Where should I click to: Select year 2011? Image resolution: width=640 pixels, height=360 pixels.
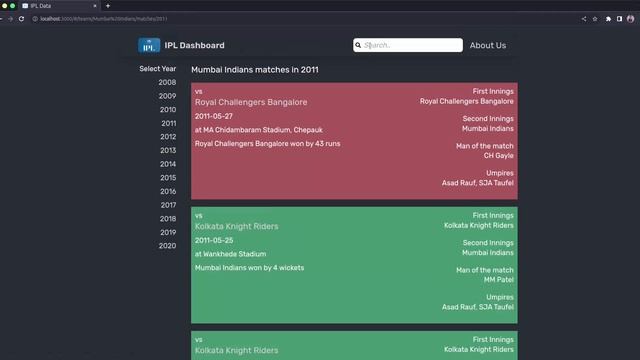169,123
